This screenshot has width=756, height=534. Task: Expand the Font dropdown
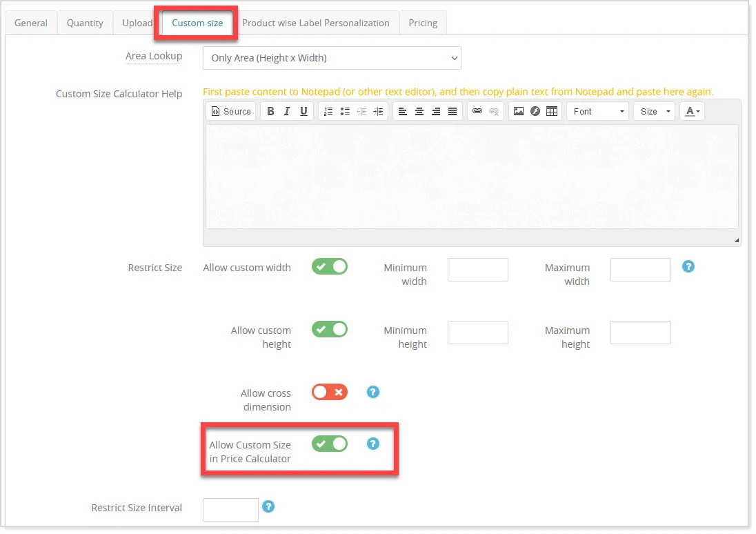pyautogui.click(x=598, y=112)
